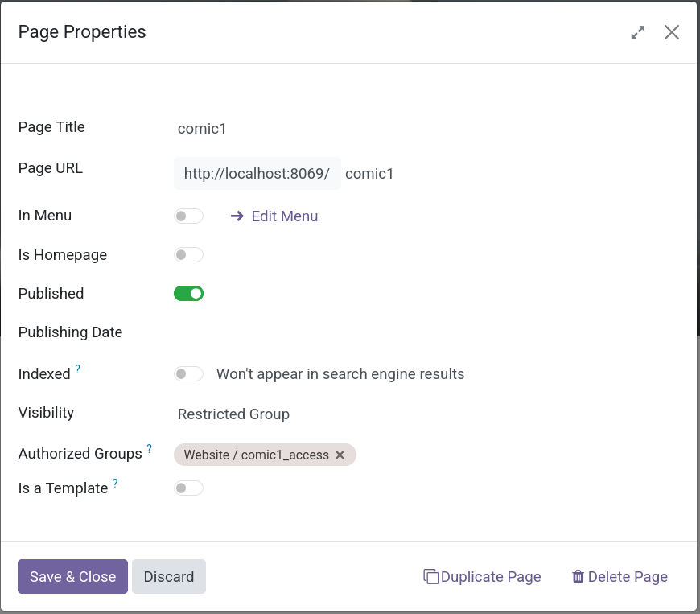The image size is (700, 614).
Task: Open Edit Menu
Action: pos(283,216)
